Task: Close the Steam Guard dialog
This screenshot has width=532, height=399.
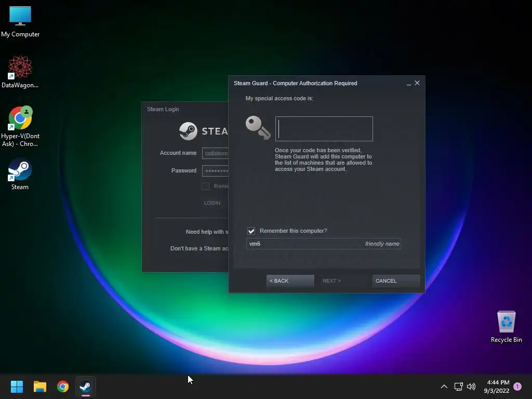Action: pyautogui.click(x=417, y=83)
